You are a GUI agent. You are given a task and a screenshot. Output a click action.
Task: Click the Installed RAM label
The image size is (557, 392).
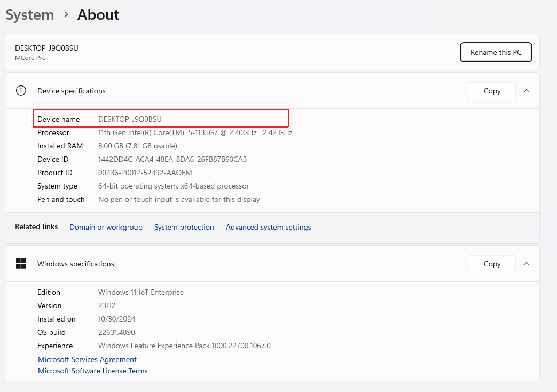(x=60, y=146)
